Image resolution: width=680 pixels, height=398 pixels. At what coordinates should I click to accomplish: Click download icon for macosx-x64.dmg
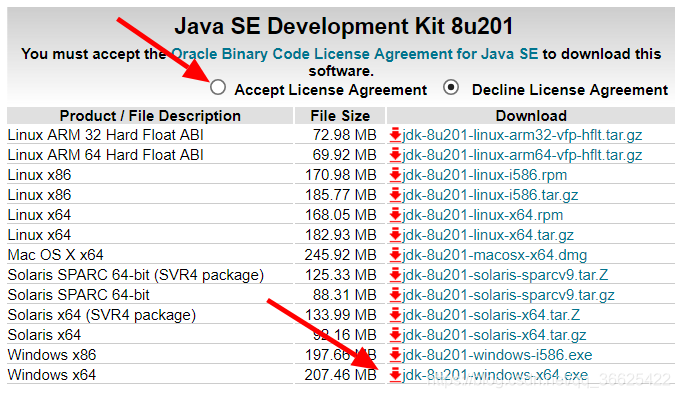tap(395, 254)
